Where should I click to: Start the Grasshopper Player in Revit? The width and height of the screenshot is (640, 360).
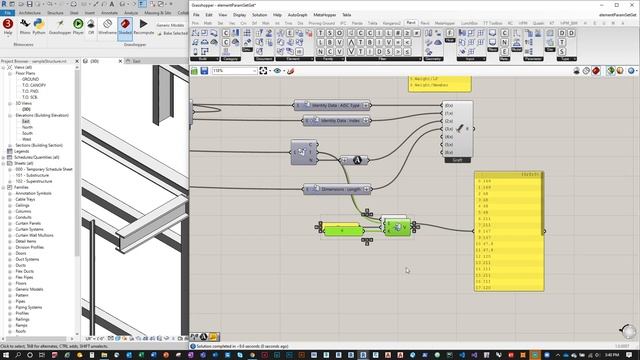(78, 26)
